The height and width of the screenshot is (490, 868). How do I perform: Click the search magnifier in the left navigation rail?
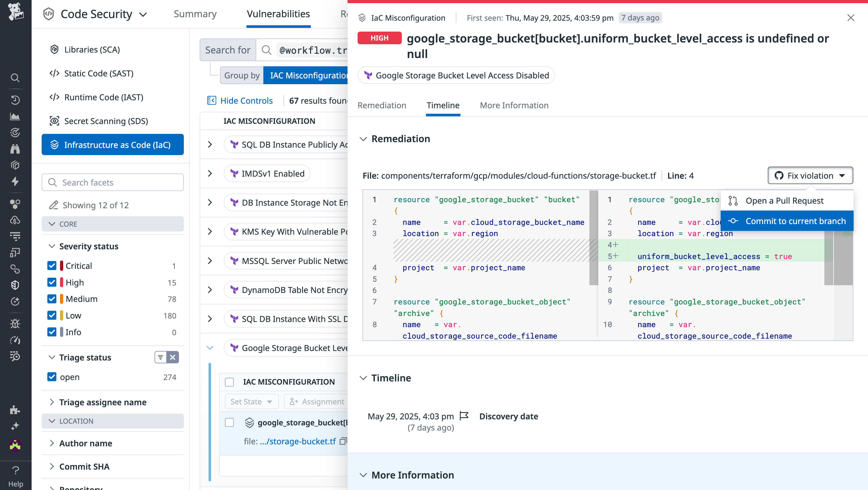(x=15, y=78)
